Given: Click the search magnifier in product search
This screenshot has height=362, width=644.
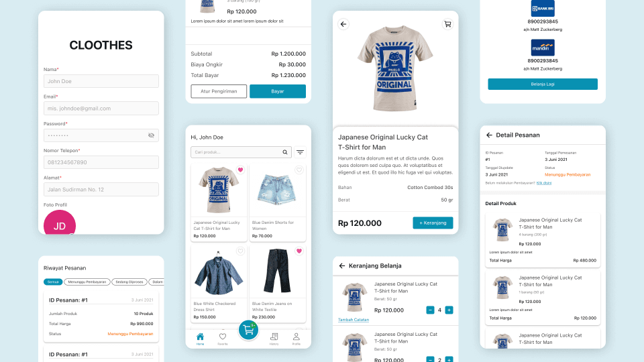Looking at the screenshot, I should click(285, 152).
